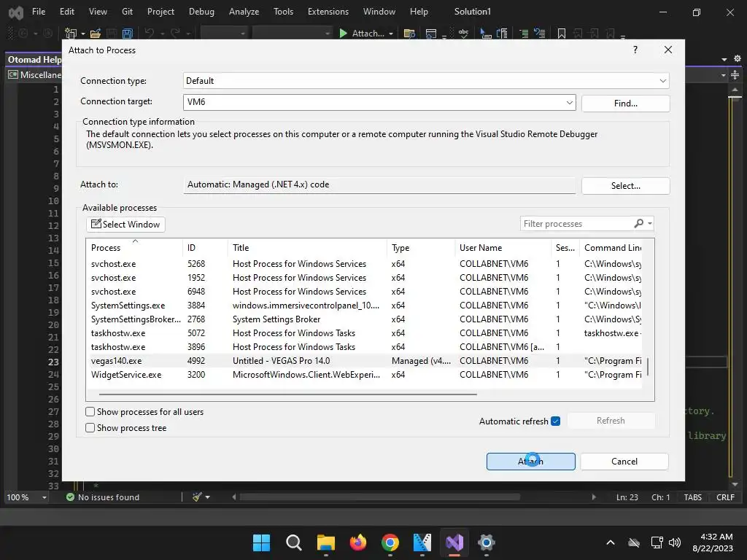Open VEGAS Pro from taskbar
Screen dimensions: 747x560
point(422,542)
